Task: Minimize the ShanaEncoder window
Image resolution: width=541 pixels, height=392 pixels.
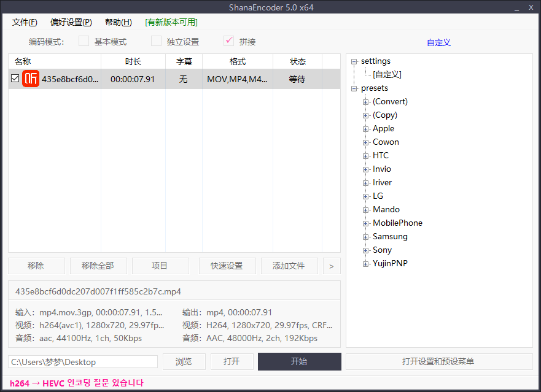Action: [x=516, y=7]
